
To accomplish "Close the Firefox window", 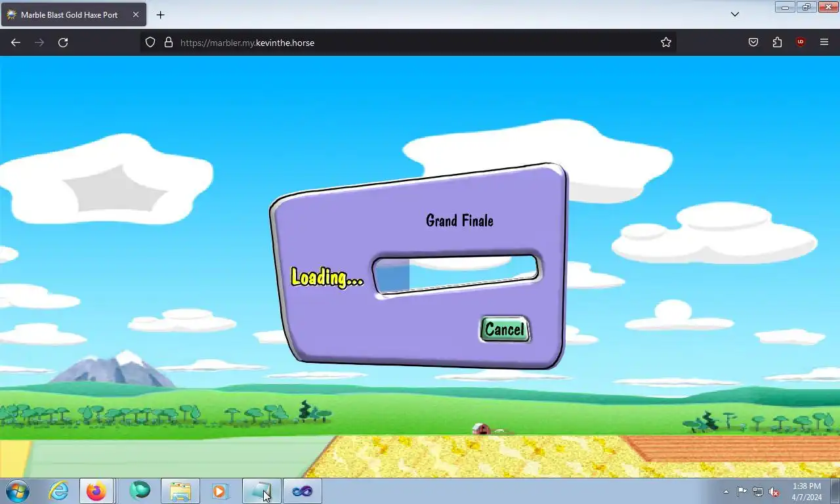I will coord(828,7).
